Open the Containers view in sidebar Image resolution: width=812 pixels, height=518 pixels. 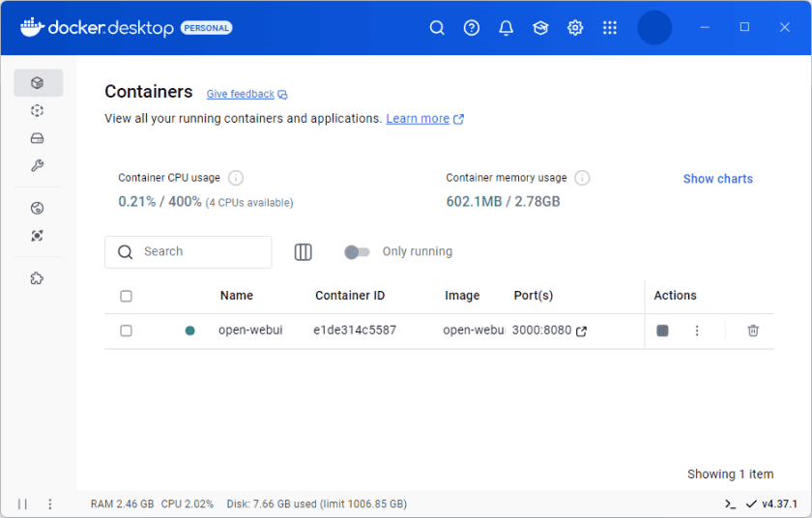point(38,83)
